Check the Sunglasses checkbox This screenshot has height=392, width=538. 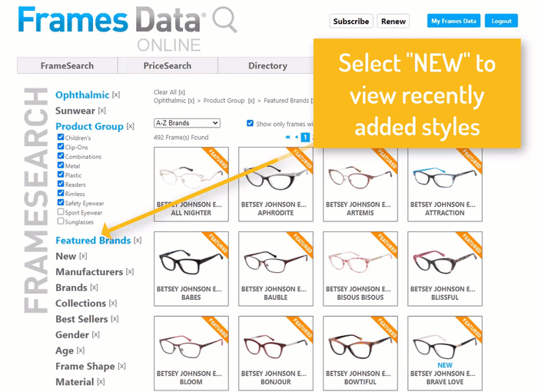coord(61,221)
